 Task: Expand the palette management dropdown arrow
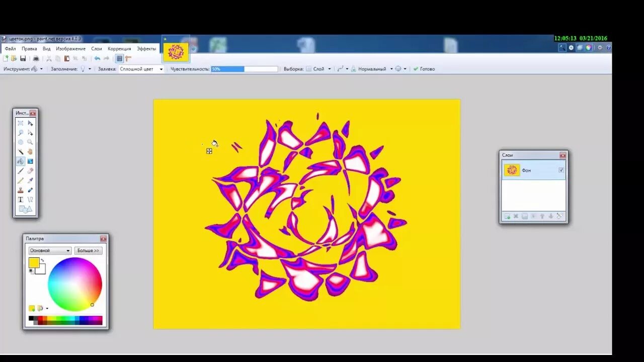pyautogui.click(x=47, y=308)
